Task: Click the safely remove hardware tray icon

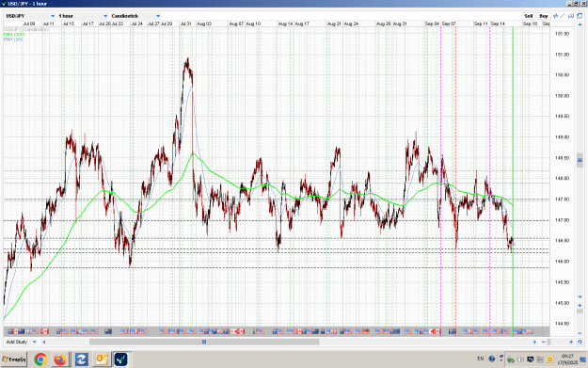Action: [x=511, y=360]
